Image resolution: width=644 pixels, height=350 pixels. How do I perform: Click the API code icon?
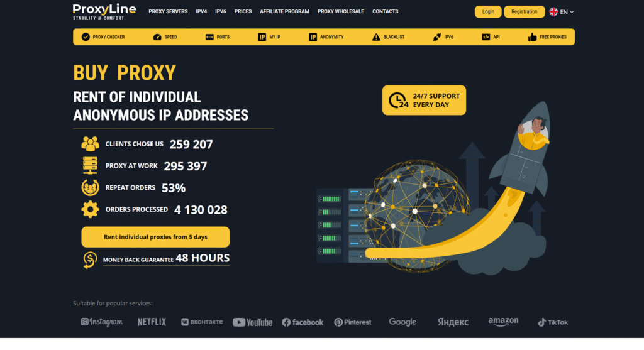[x=486, y=37]
